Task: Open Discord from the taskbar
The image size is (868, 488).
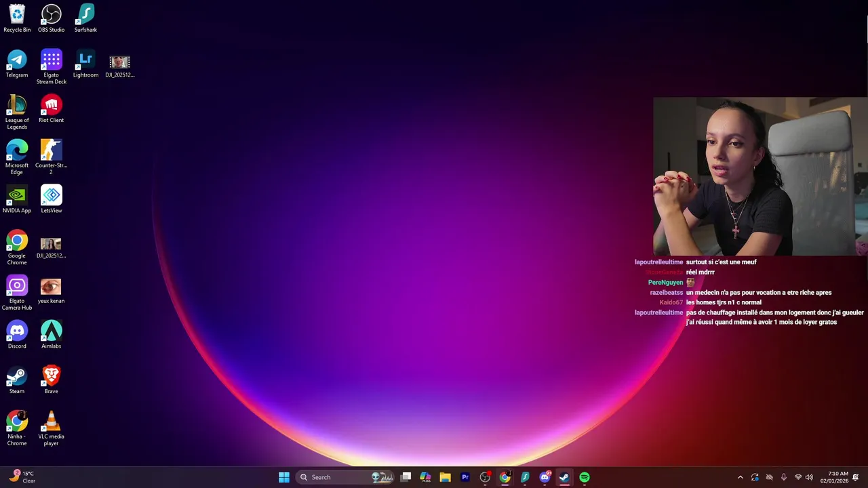Action: click(545, 477)
